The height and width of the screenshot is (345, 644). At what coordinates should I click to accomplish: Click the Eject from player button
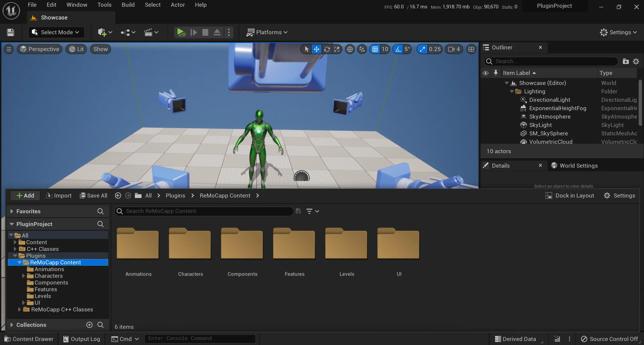click(x=217, y=32)
